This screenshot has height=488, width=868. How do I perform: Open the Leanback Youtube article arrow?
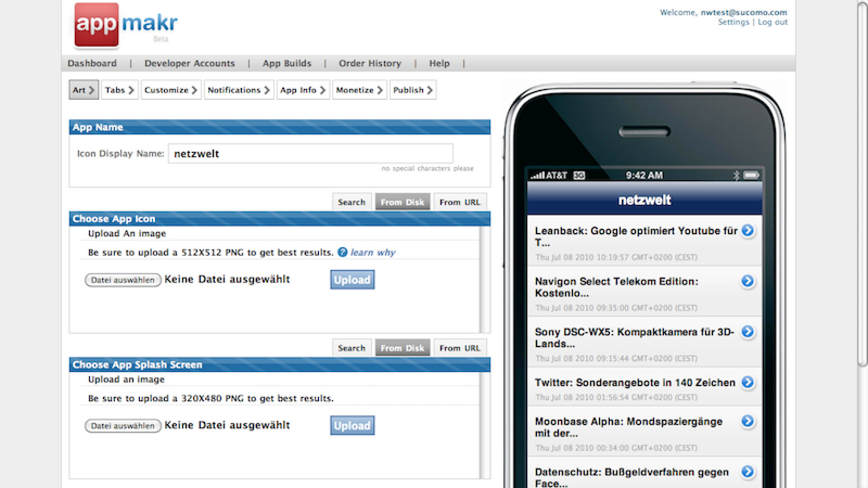point(748,230)
